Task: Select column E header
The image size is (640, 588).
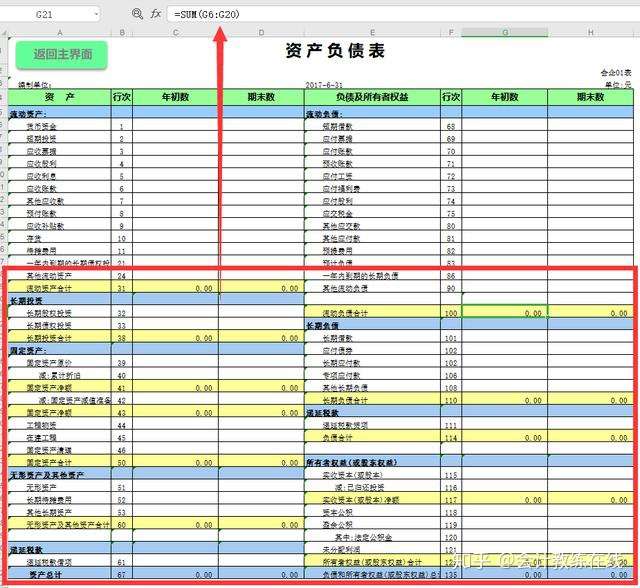Action: tap(372, 32)
